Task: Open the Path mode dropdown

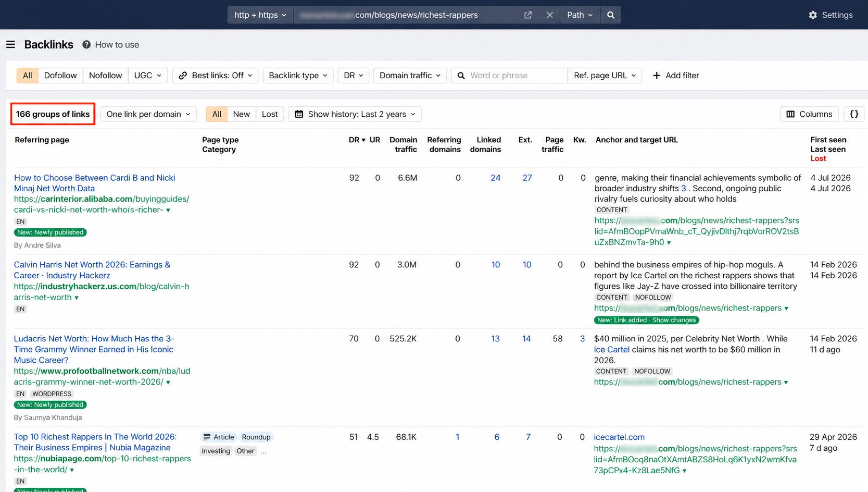Action: click(x=580, y=15)
